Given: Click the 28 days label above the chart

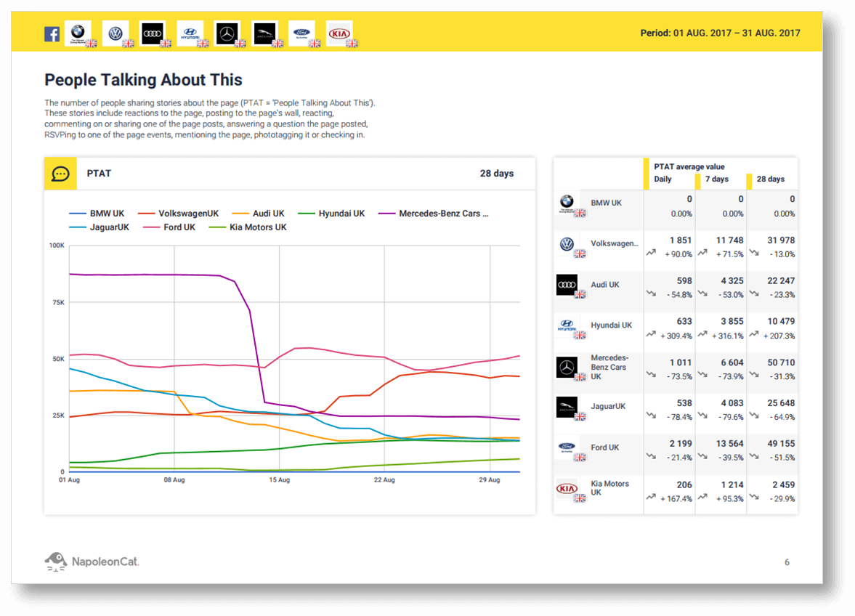Looking at the screenshot, I should pos(498,173).
